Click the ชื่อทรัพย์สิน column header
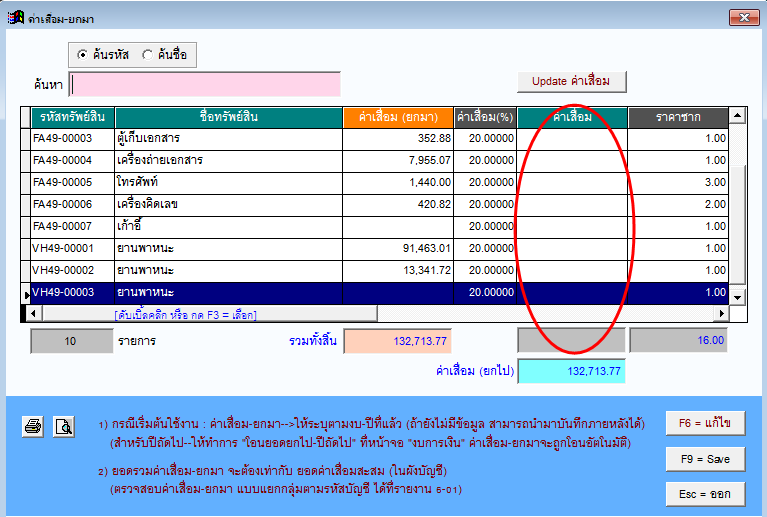 (x=228, y=117)
